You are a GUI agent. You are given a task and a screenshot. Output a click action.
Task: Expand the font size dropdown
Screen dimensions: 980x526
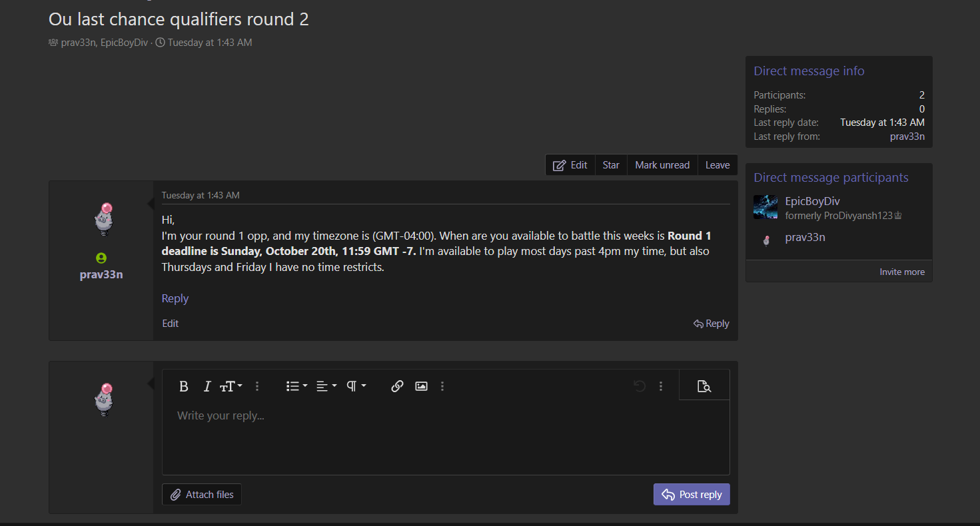[x=231, y=386]
